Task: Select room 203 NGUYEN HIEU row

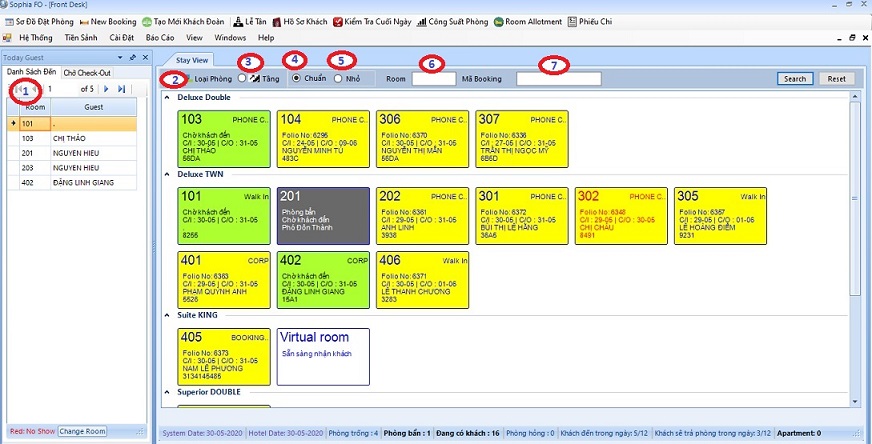Action: pos(72,168)
